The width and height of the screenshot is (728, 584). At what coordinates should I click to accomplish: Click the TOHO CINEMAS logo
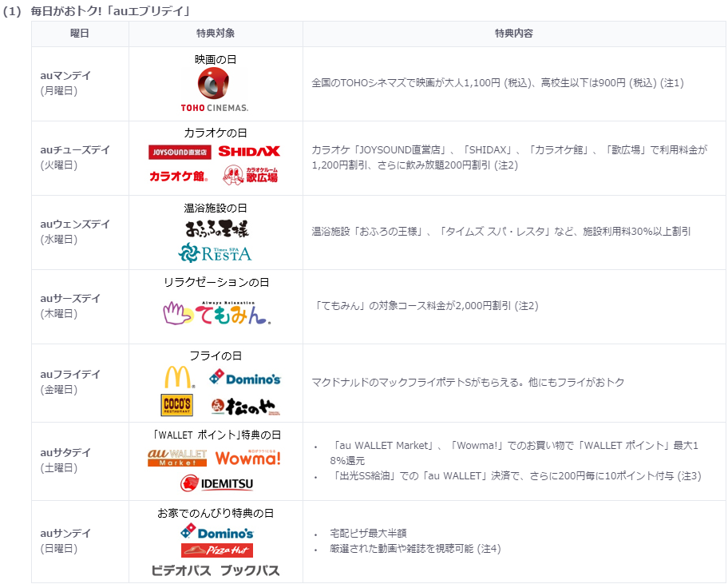click(x=215, y=89)
